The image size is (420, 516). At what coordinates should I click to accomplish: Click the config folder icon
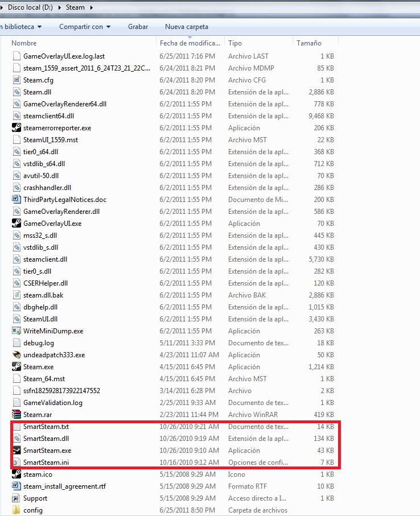(x=17, y=510)
